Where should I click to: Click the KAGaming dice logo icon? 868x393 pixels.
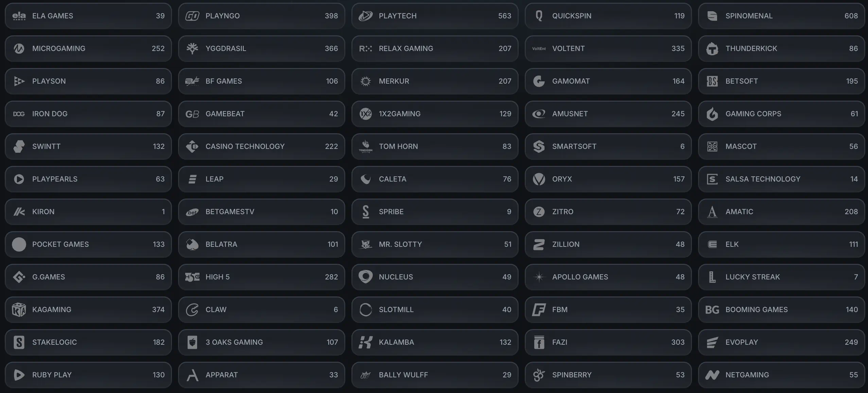click(19, 310)
